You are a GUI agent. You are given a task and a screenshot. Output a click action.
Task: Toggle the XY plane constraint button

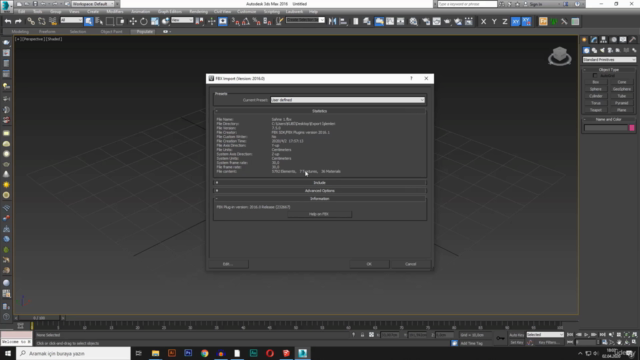click(x=516, y=22)
